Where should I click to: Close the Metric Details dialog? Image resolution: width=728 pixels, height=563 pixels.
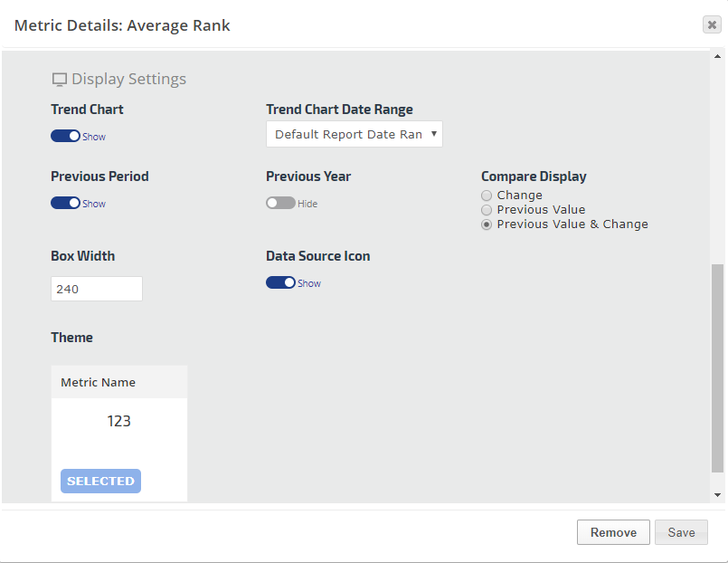coord(712,25)
